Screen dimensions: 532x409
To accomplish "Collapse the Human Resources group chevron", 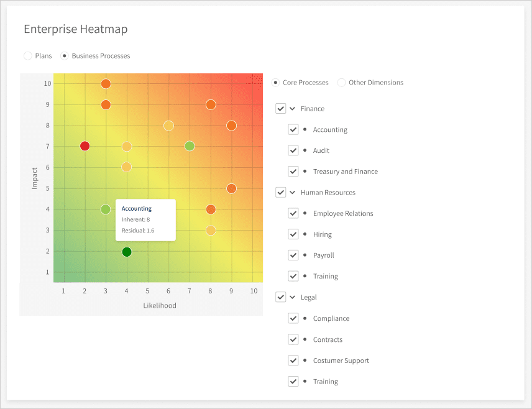I will pyautogui.click(x=293, y=192).
